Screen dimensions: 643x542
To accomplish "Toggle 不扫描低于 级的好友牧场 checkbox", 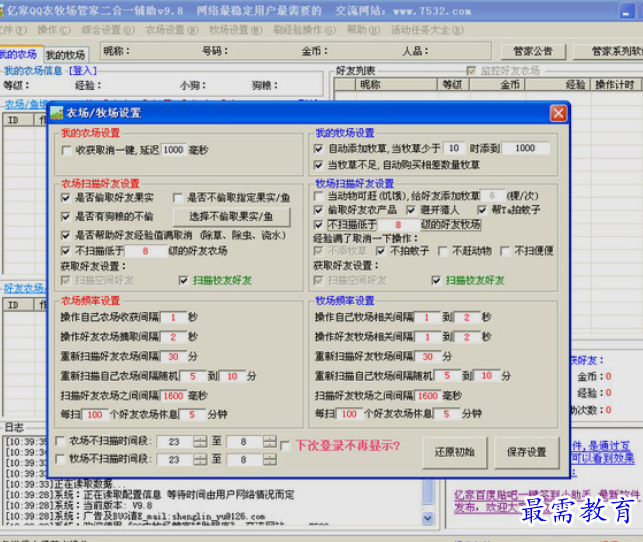I will click(318, 225).
